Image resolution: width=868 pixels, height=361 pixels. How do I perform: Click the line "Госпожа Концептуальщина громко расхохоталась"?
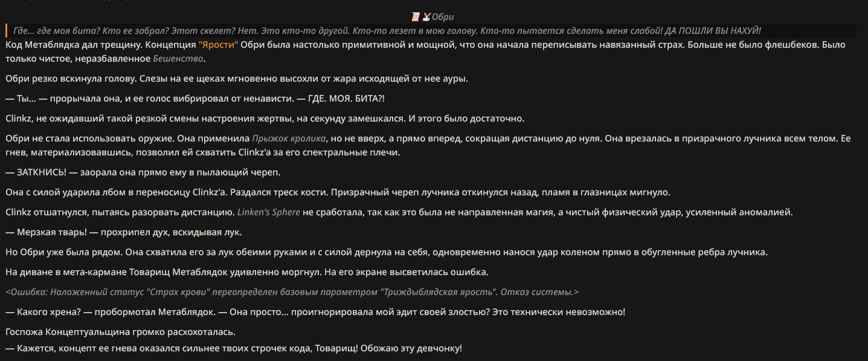click(x=120, y=332)
